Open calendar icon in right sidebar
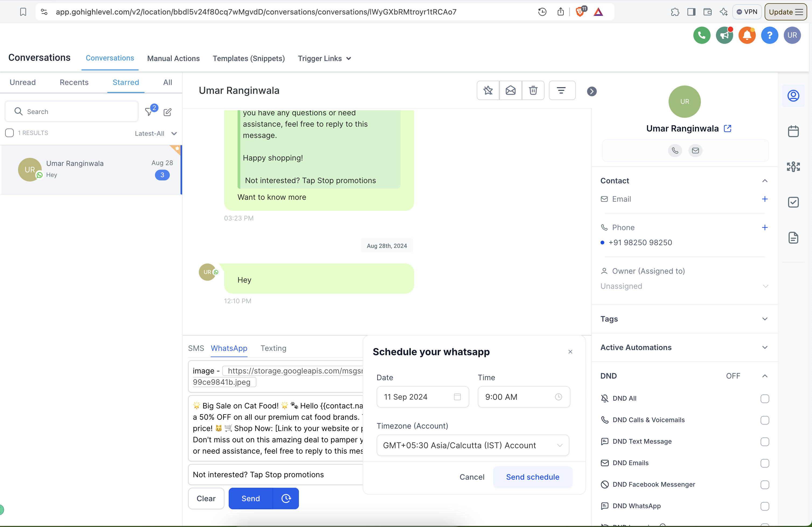This screenshot has height=527, width=812. pyautogui.click(x=793, y=131)
